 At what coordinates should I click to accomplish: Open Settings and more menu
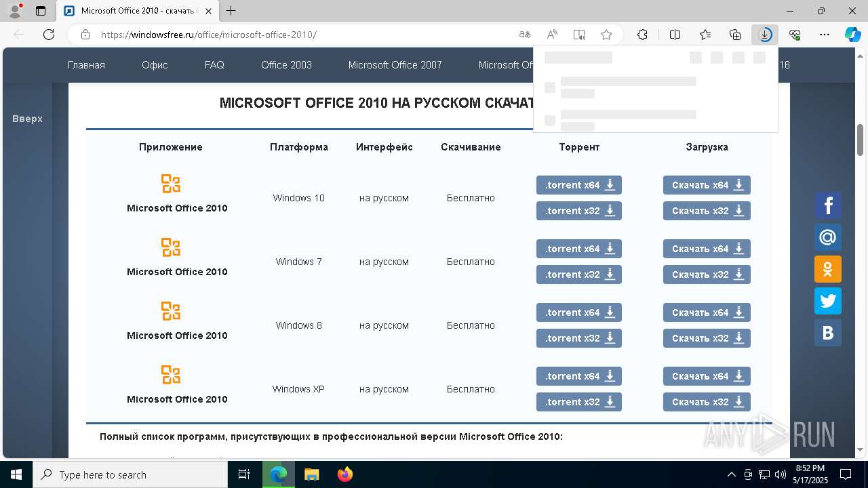point(825,35)
